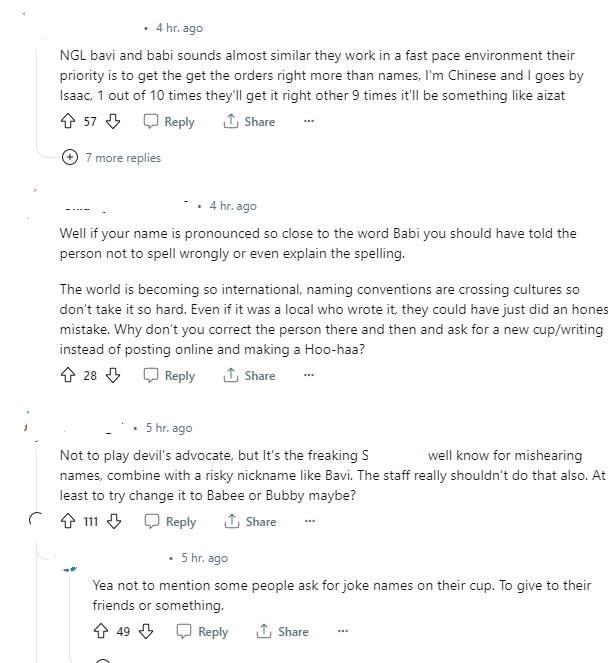Image resolution: width=608 pixels, height=663 pixels.
Task: Upvote the comment with 57 points
Action: click(x=68, y=121)
